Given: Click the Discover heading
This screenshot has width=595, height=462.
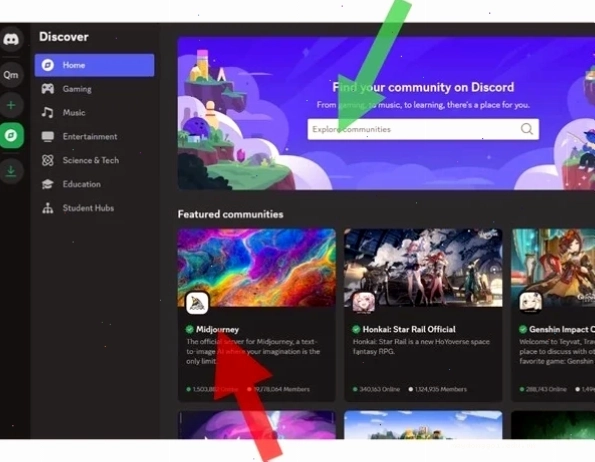Looking at the screenshot, I should [64, 37].
